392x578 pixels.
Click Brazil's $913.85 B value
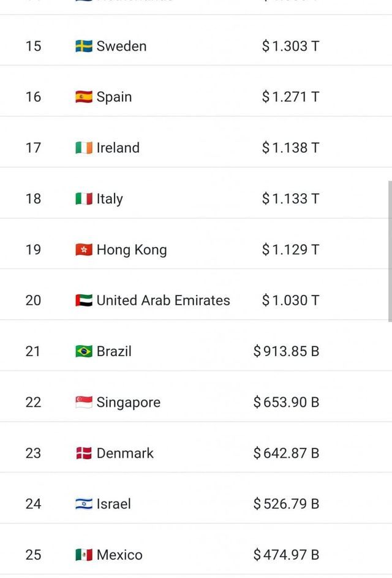click(x=286, y=351)
